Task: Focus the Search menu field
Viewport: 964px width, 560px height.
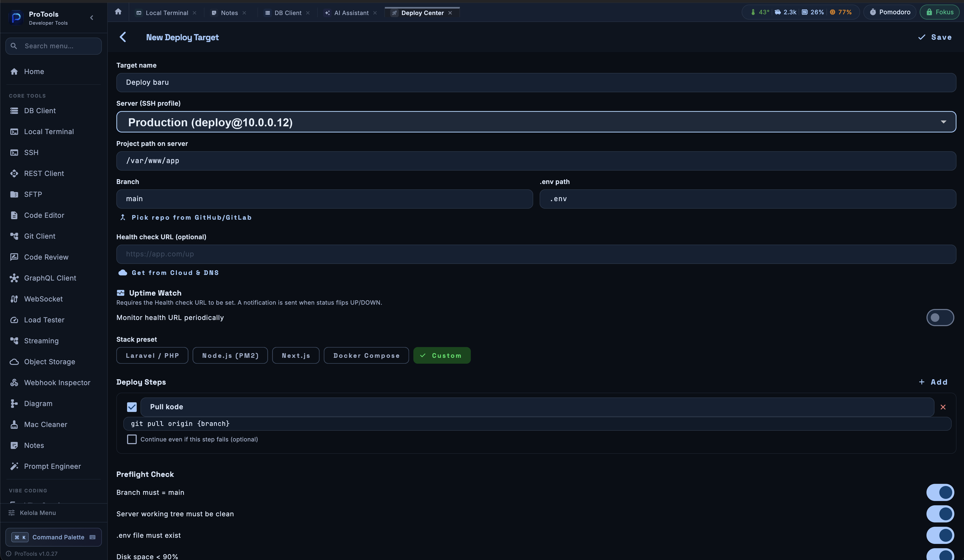Action: click(x=53, y=46)
